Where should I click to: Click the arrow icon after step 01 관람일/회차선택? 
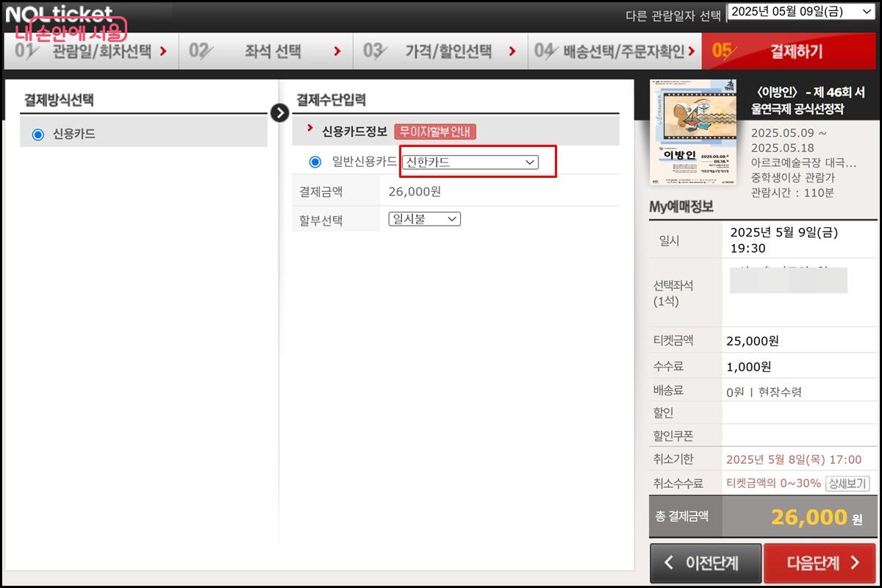[x=163, y=51]
